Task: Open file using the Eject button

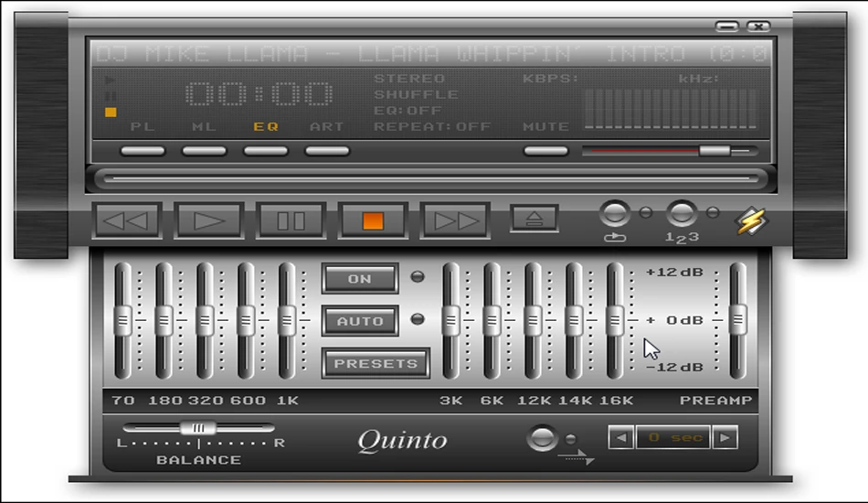Action: click(x=534, y=219)
